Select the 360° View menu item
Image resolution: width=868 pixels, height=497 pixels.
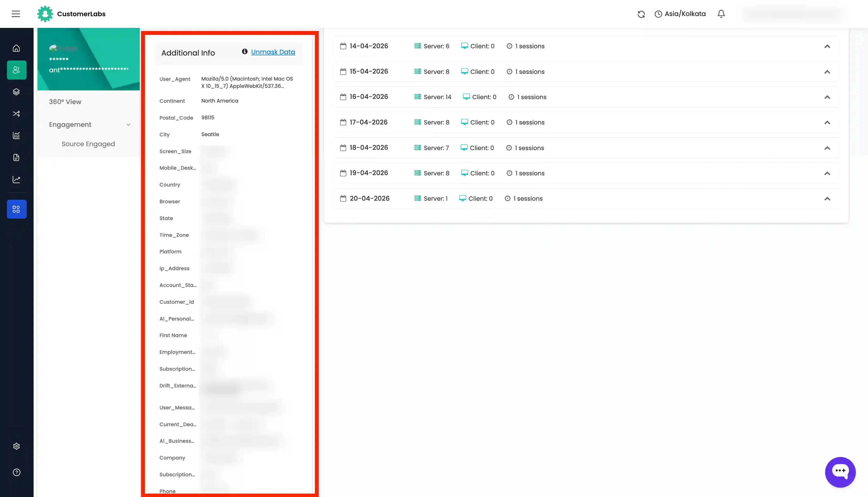[x=65, y=102]
